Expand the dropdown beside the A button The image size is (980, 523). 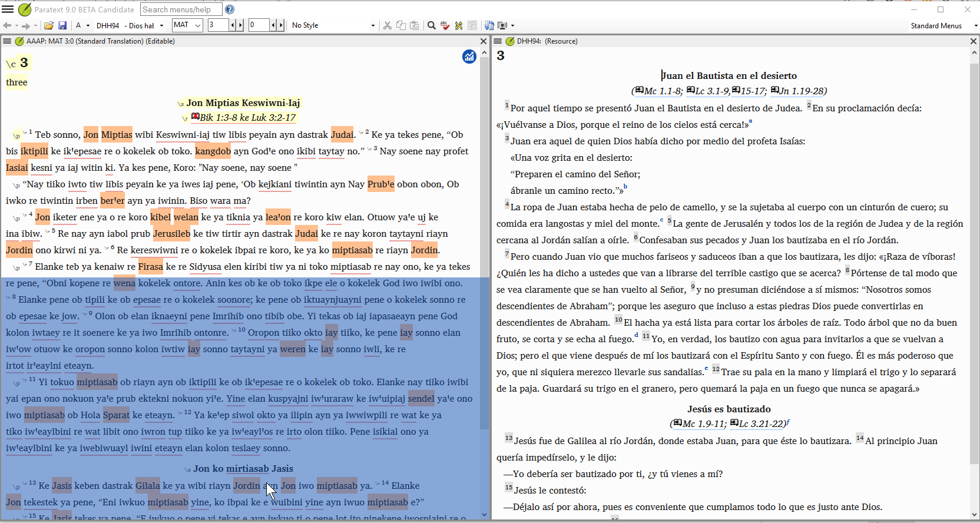point(88,26)
